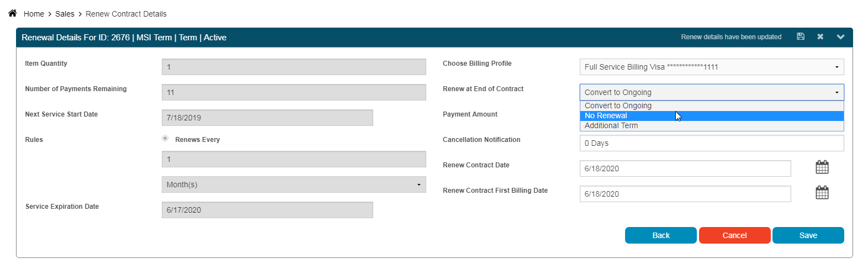Open the Month(s) period dropdown
The image size is (868, 269).
coord(294,184)
